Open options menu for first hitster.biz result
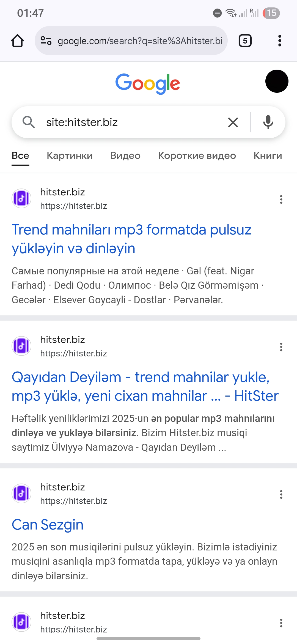The height and width of the screenshot is (644, 297). 281,199
